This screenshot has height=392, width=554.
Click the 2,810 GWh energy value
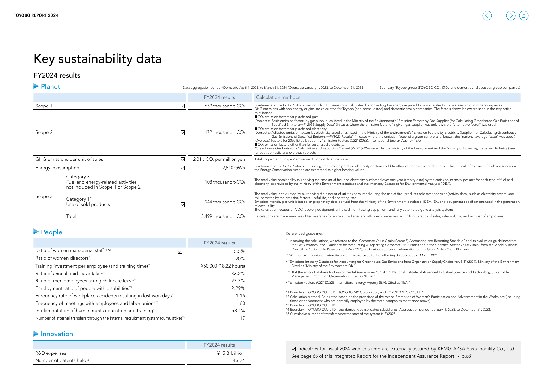point(234,168)
